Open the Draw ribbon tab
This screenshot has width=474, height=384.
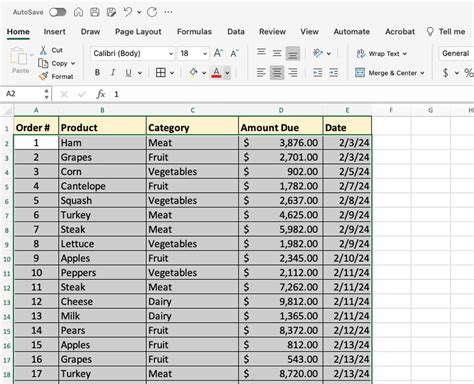pos(90,32)
